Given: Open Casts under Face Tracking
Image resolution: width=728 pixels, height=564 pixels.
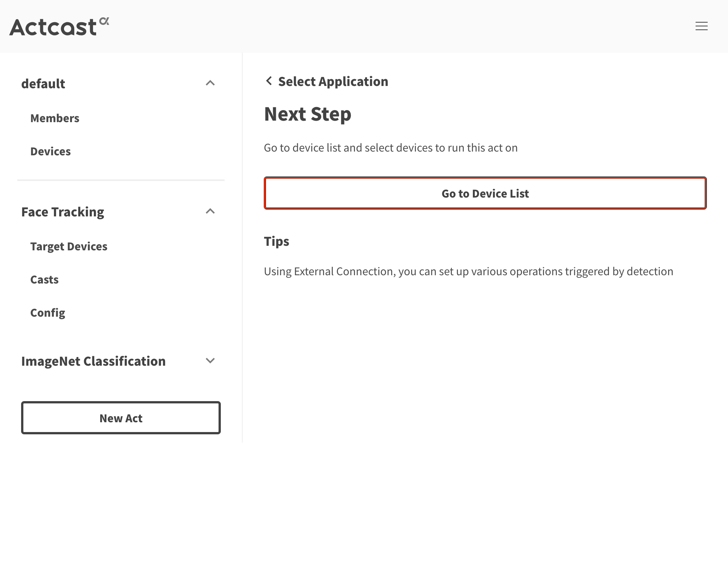Looking at the screenshot, I should tap(44, 279).
